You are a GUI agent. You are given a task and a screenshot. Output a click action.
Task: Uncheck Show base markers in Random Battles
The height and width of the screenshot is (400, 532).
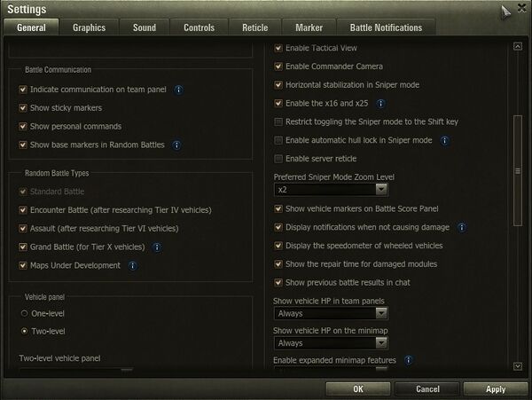[x=23, y=145]
